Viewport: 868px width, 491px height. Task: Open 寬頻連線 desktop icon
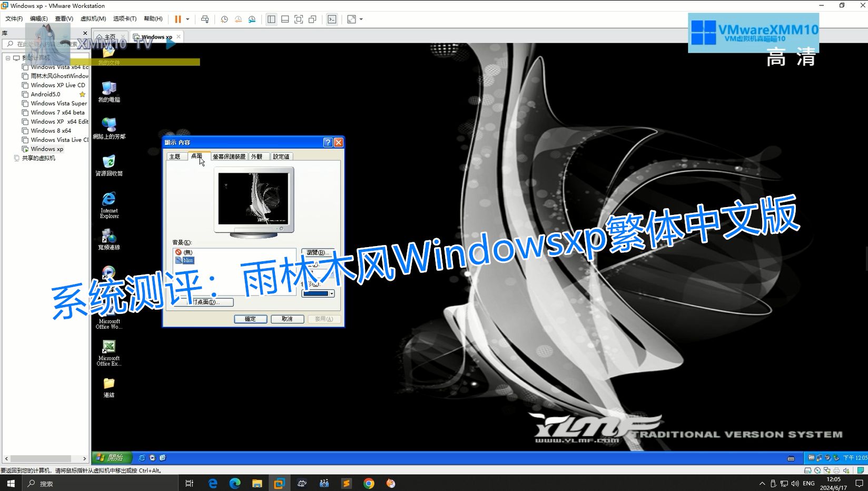click(109, 239)
